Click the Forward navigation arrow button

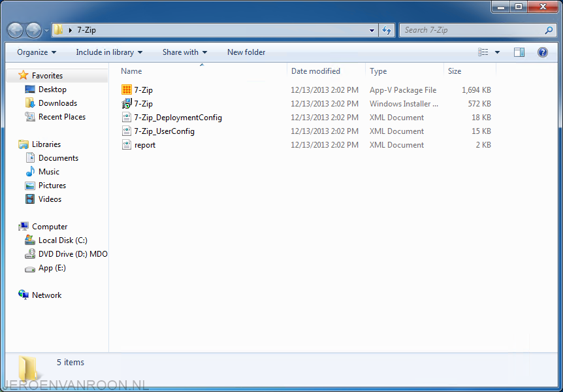pos(34,31)
